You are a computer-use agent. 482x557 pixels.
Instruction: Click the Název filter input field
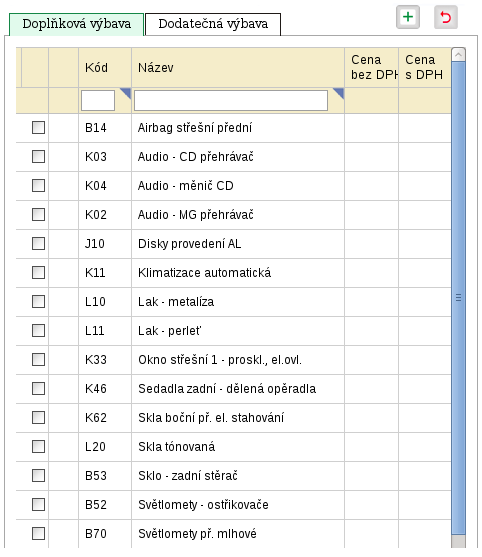pyautogui.click(x=231, y=101)
